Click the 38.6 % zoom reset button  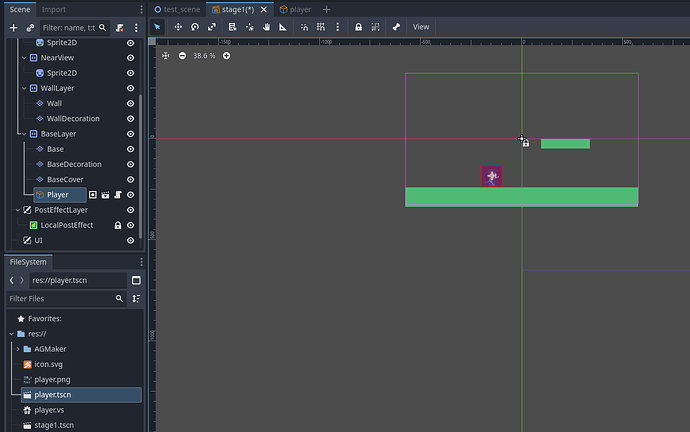click(x=204, y=55)
